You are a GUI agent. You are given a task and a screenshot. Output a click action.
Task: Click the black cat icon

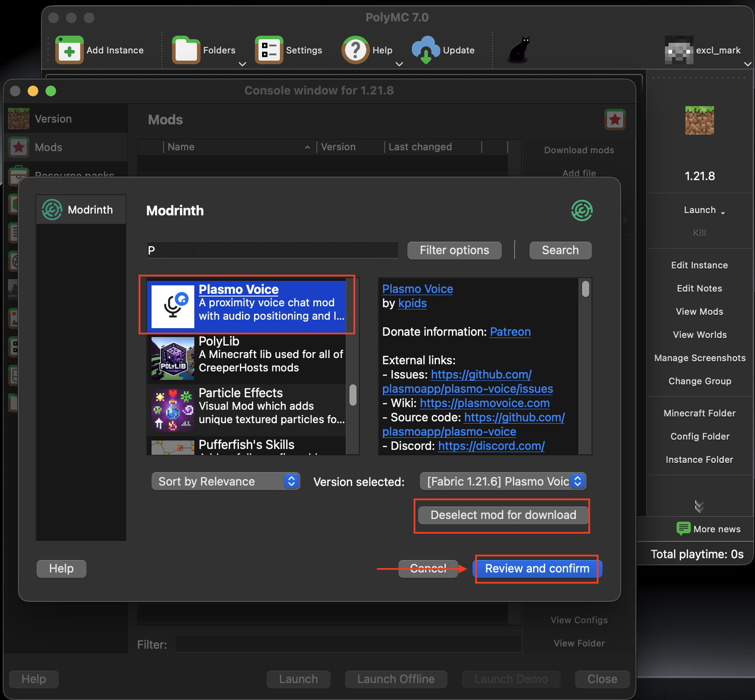point(519,49)
